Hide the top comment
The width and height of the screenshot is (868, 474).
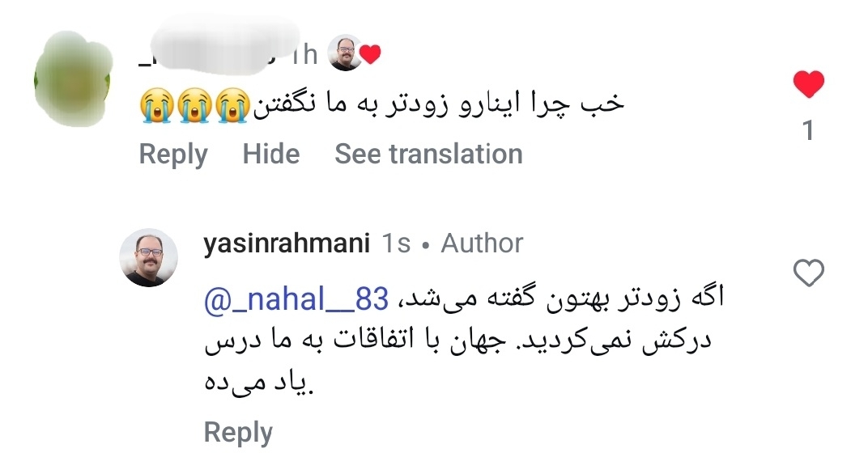click(271, 154)
